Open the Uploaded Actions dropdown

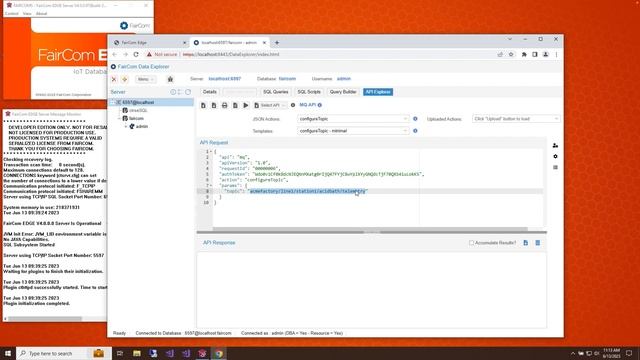point(516,119)
